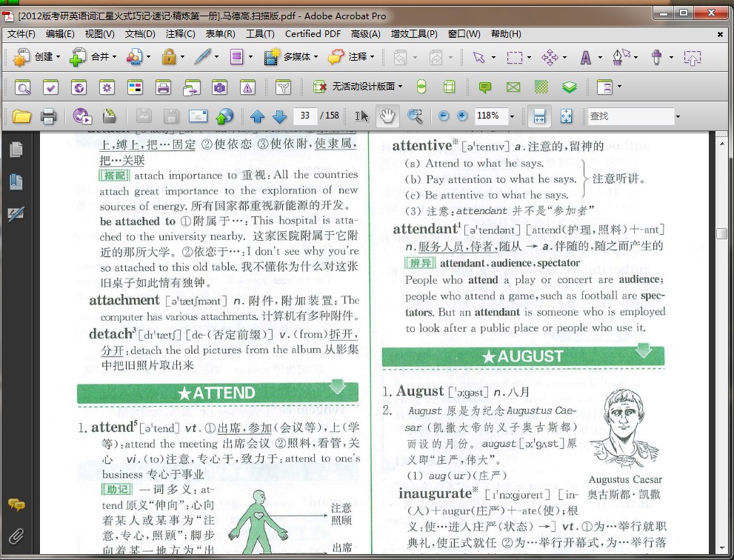Click the color swatches output preview icon
Screen dimensions: 734x560
(135, 87)
